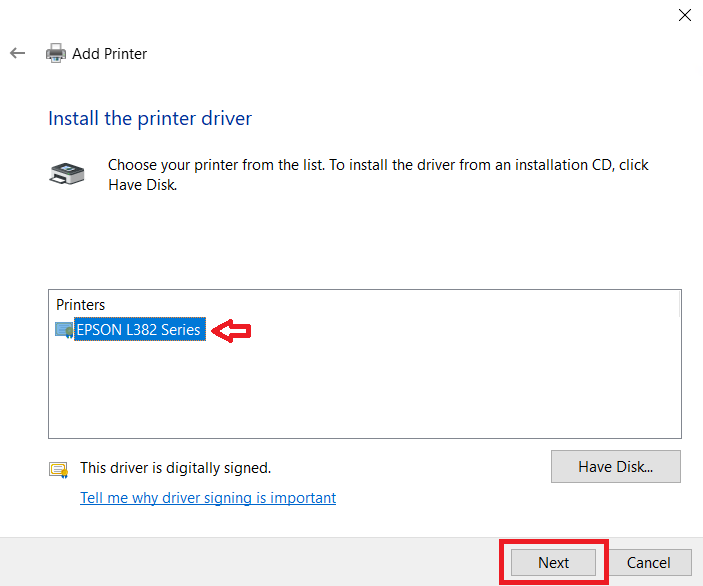Click the Choose your printer instruction text

[378, 175]
